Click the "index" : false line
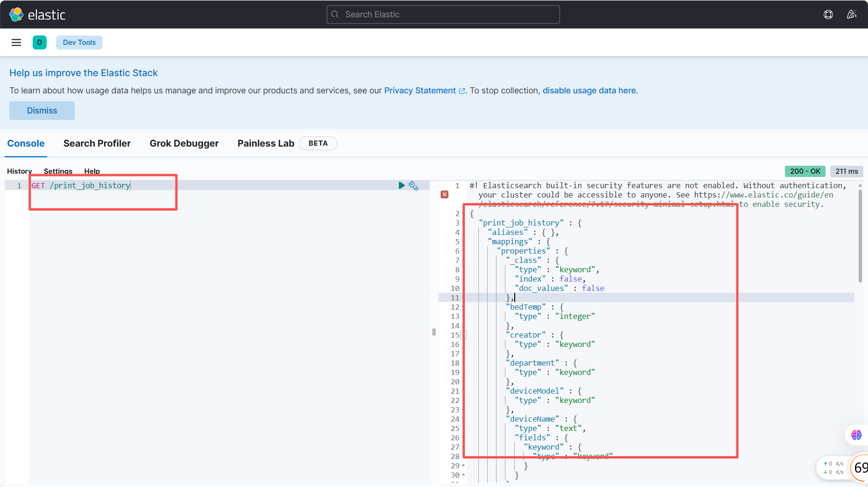 pos(550,279)
